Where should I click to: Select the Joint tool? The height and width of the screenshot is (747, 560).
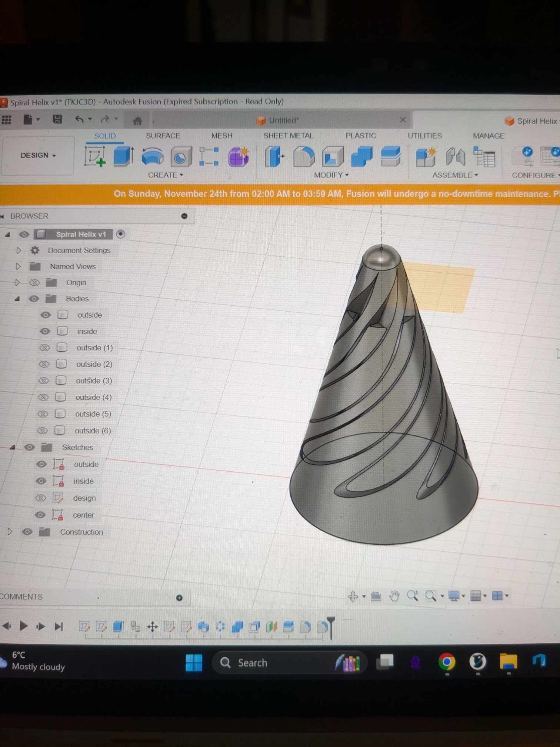(x=455, y=156)
